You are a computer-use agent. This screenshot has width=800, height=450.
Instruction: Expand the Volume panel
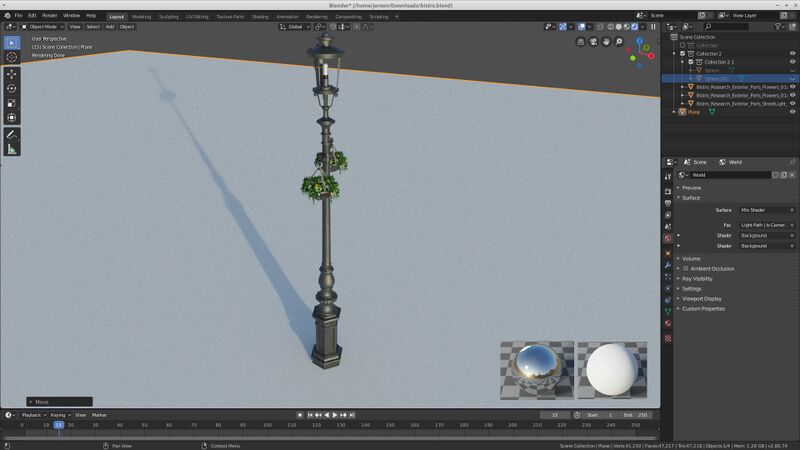pos(691,259)
